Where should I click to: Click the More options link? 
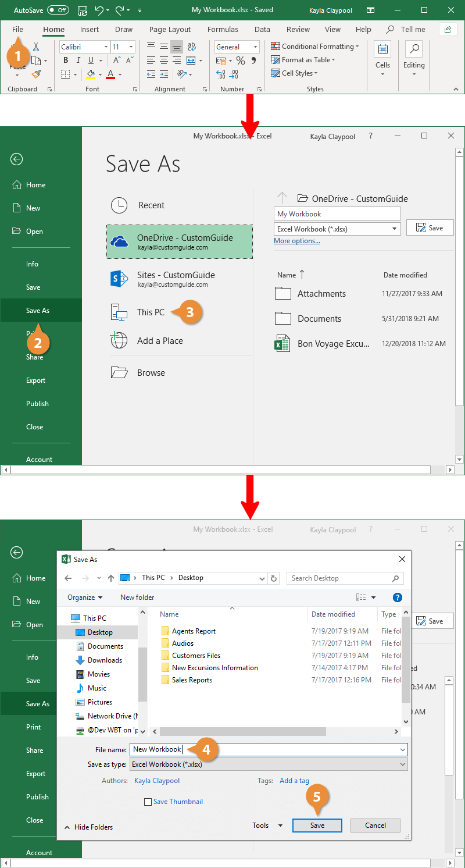(296, 240)
